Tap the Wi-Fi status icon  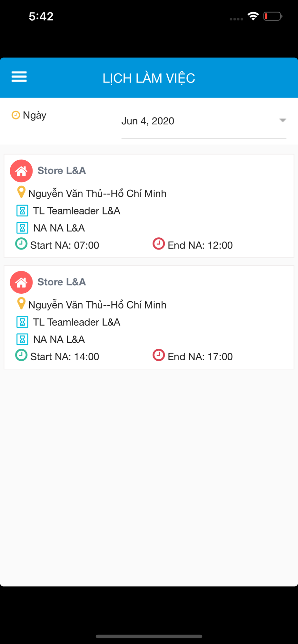point(253,16)
